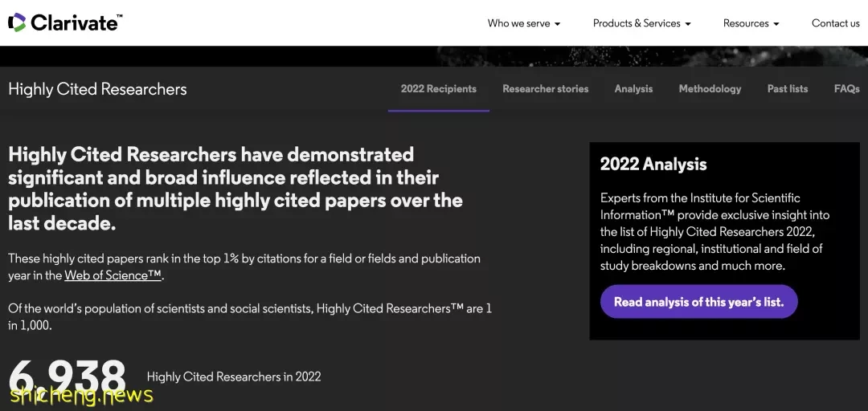Click the 2022 Analysis heading
Screen dimensions: 868x411
pyautogui.click(x=653, y=165)
